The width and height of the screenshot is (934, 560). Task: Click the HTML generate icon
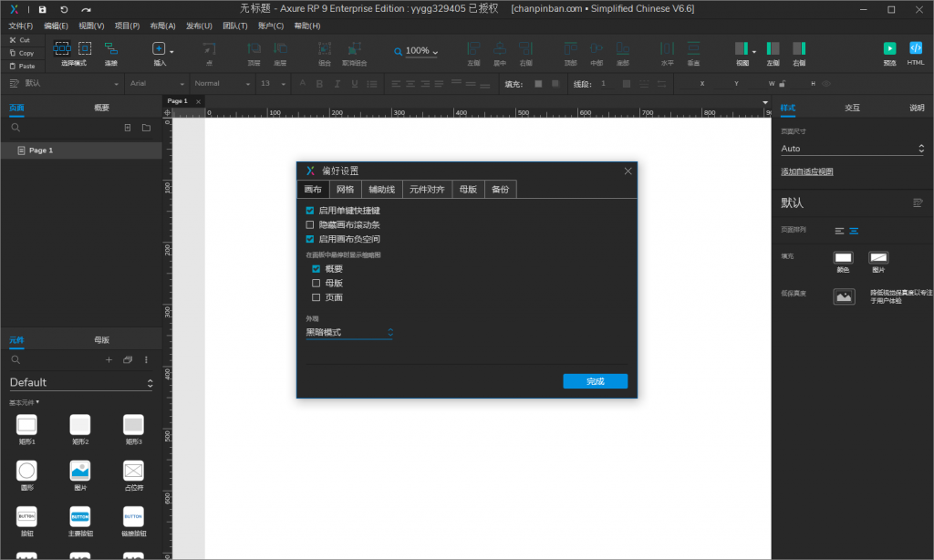pos(916,48)
